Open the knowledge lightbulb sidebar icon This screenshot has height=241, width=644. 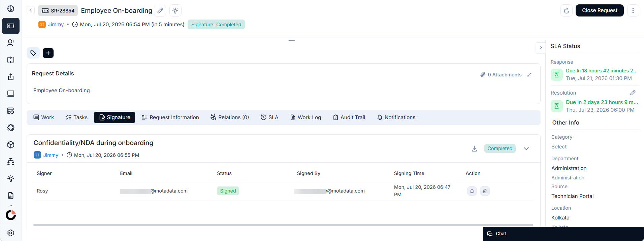pos(11,178)
